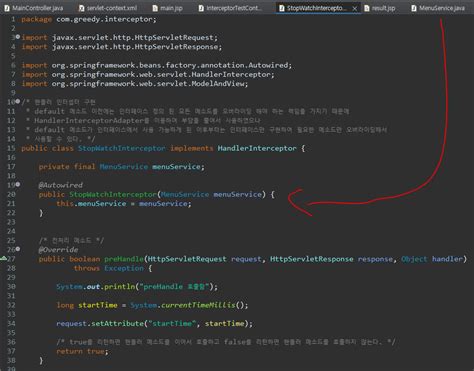Click currentTimeMillis call on line 32
The width and height of the screenshot is (474, 371).
point(198,305)
